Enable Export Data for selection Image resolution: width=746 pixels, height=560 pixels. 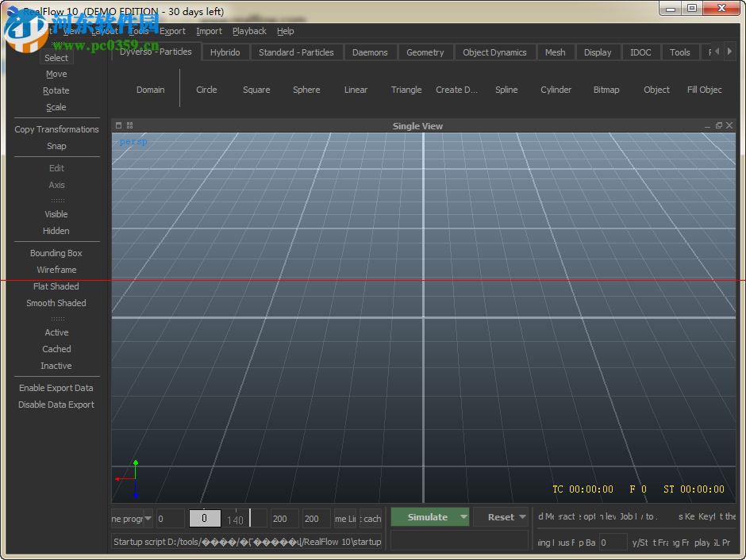(x=56, y=388)
